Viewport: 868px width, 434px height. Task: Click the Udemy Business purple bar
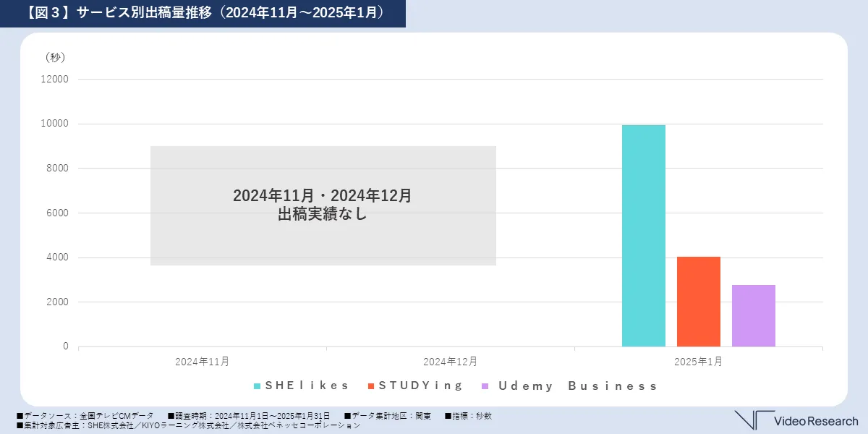(x=754, y=315)
